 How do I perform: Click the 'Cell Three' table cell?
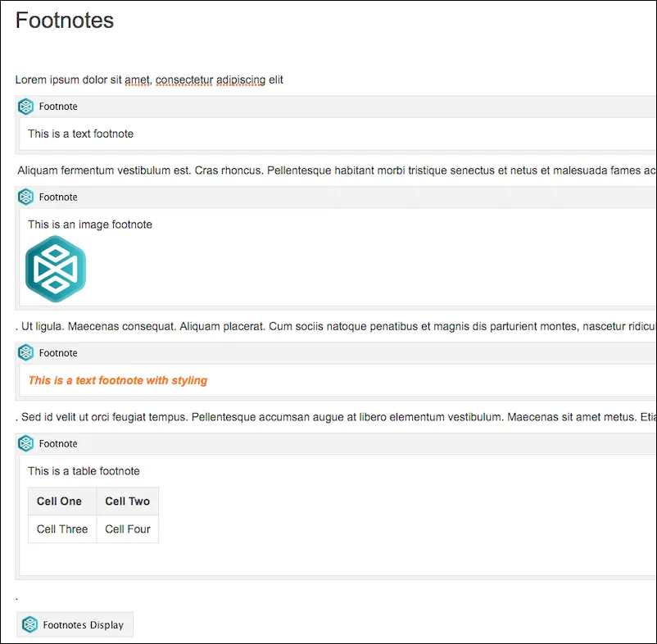(x=62, y=529)
